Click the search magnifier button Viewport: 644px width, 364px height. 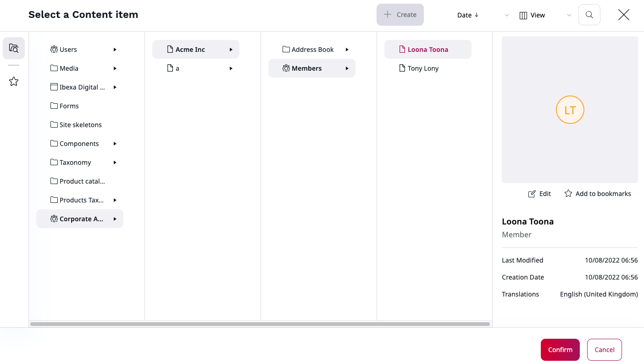pos(589,15)
